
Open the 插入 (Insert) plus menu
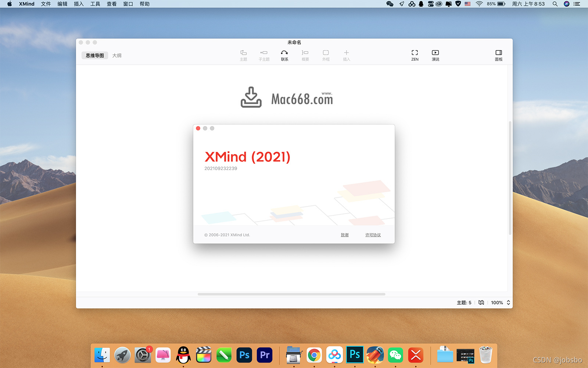(x=347, y=55)
